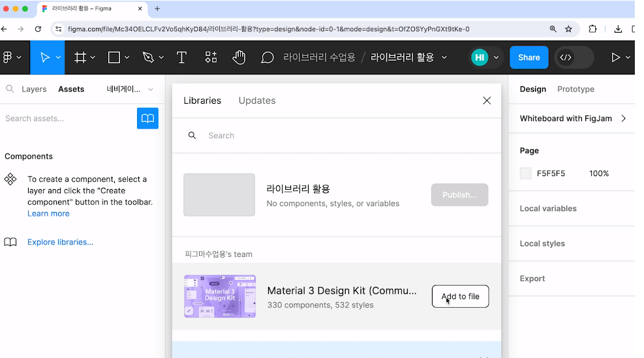Open Local variables section
Viewport: 644px width, 358px height.
click(548, 209)
